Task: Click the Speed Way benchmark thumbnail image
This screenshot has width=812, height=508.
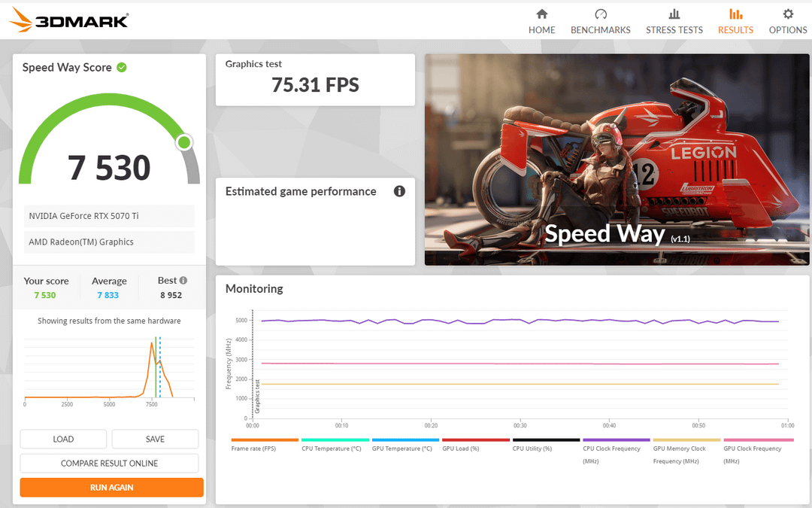Action: coord(617,160)
